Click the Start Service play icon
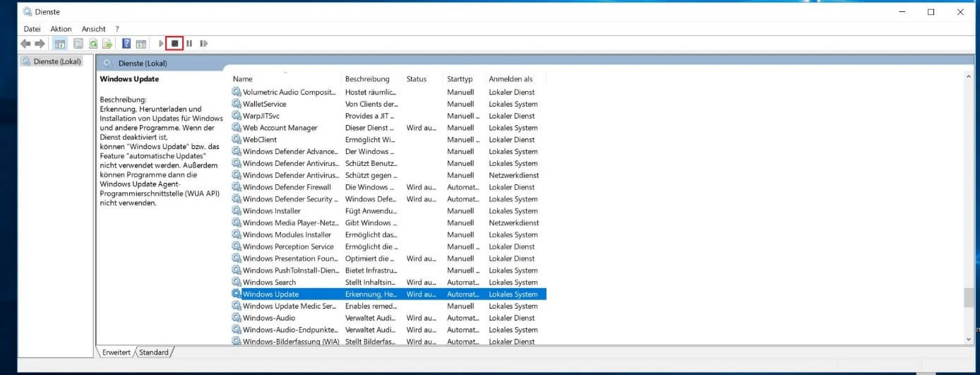This screenshot has width=980, height=375. 161,44
